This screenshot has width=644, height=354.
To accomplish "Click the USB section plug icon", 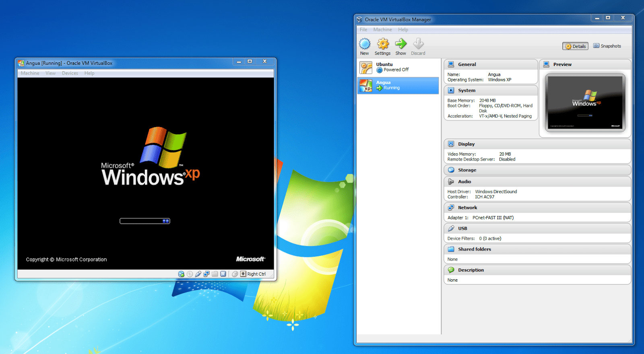I will click(451, 228).
